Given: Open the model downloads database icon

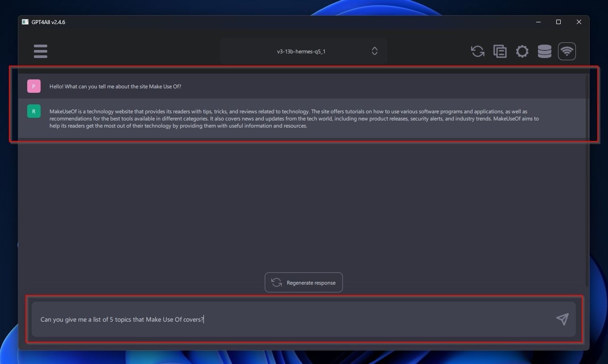Looking at the screenshot, I should pyautogui.click(x=544, y=51).
